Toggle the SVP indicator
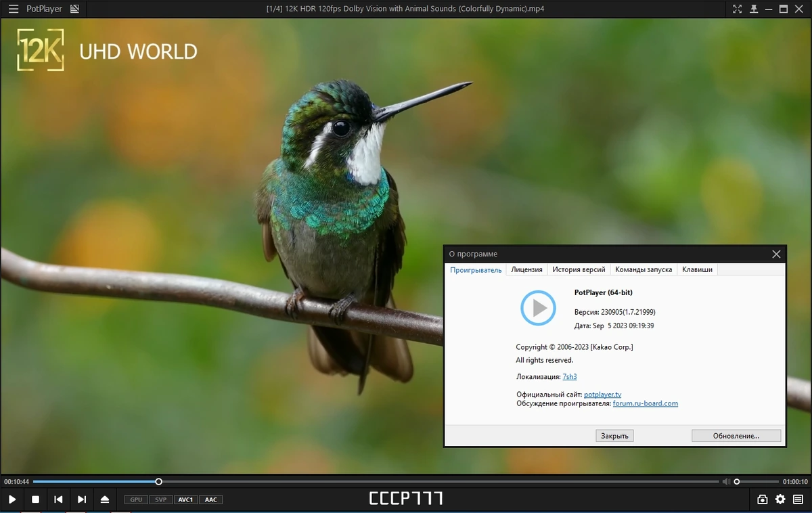 click(x=160, y=499)
